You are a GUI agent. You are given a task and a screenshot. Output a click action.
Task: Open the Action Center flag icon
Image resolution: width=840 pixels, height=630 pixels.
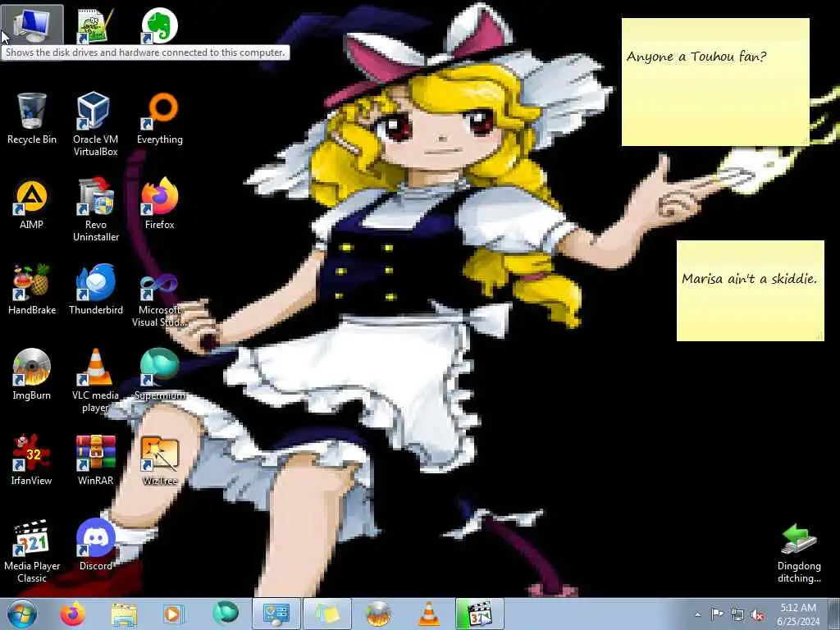click(x=717, y=614)
